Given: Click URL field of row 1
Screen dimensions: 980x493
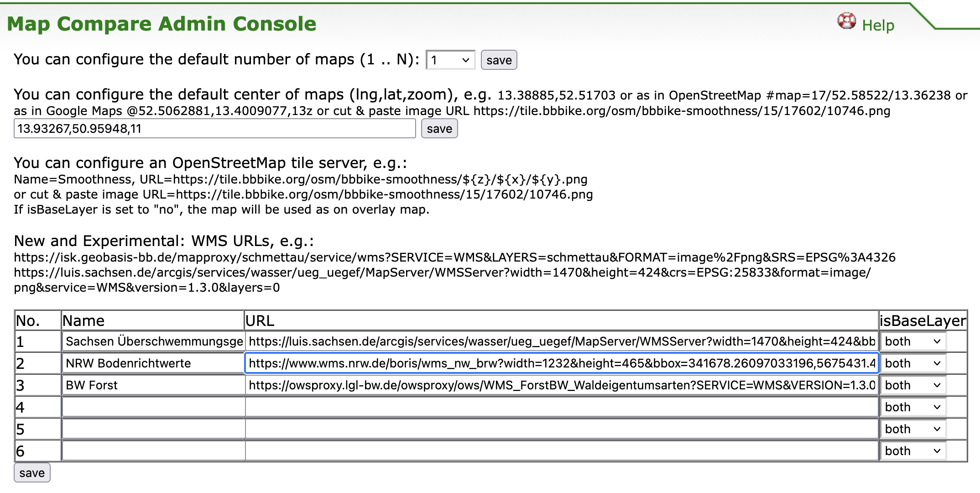Looking at the screenshot, I should point(561,341).
